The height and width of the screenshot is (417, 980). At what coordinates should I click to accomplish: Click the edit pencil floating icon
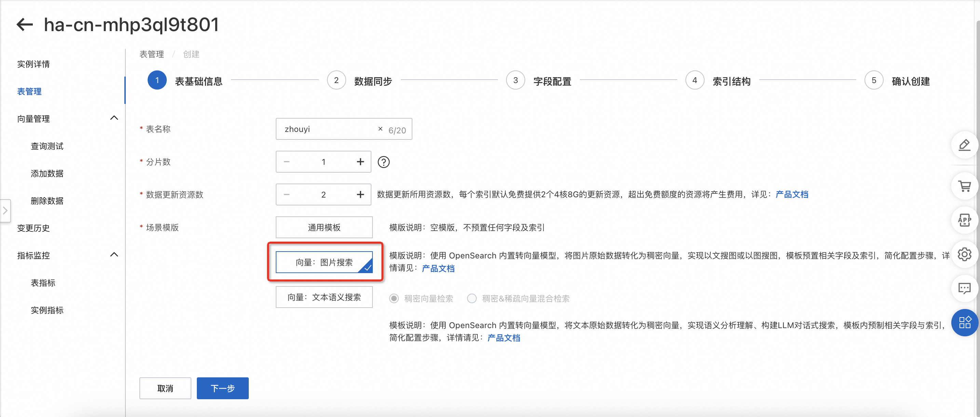click(x=964, y=145)
